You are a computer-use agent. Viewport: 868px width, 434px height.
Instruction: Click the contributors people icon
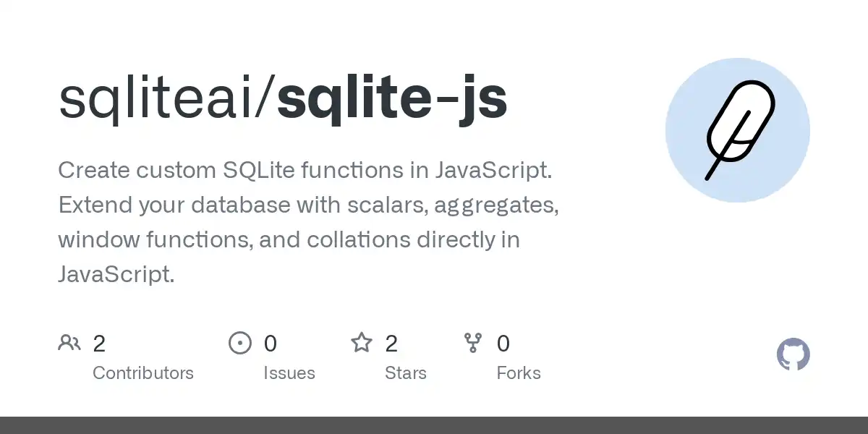[69, 343]
